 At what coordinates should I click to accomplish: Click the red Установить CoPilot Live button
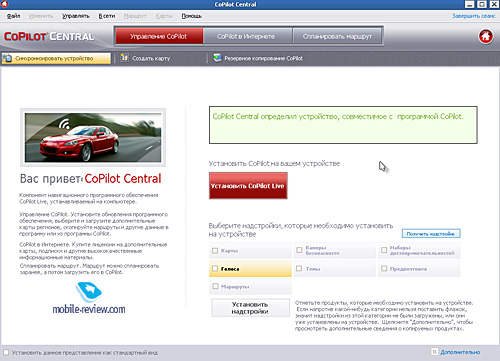(248, 186)
